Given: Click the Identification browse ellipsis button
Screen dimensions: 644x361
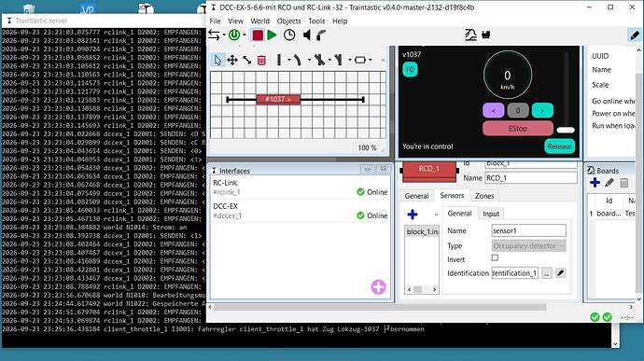Looking at the screenshot, I should click(x=546, y=273).
